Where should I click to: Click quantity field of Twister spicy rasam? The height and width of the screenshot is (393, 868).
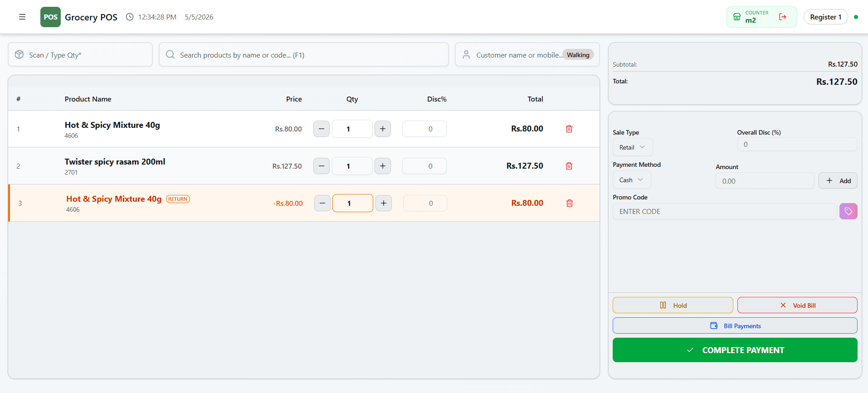(352, 166)
